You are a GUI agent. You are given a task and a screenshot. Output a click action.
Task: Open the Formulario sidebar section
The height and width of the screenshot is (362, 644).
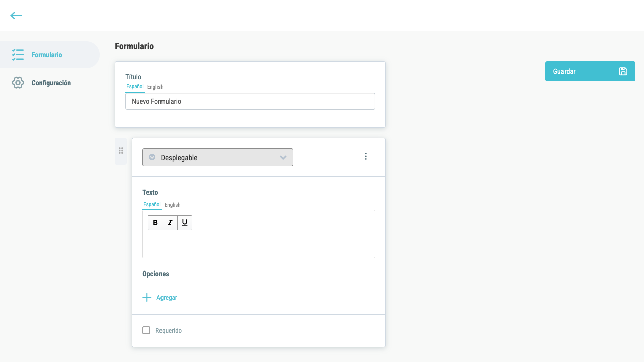click(x=50, y=55)
